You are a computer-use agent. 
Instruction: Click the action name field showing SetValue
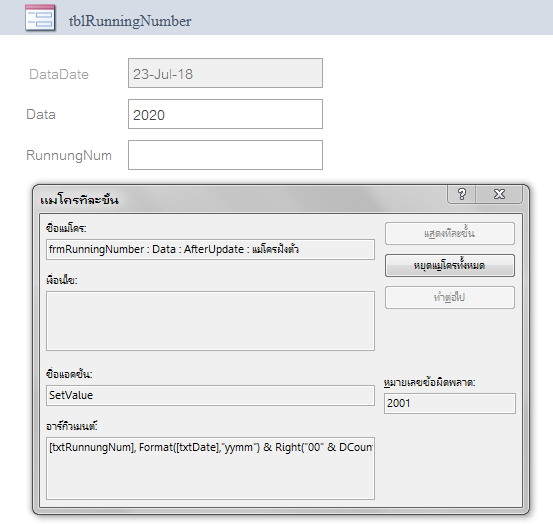(x=210, y=395)
